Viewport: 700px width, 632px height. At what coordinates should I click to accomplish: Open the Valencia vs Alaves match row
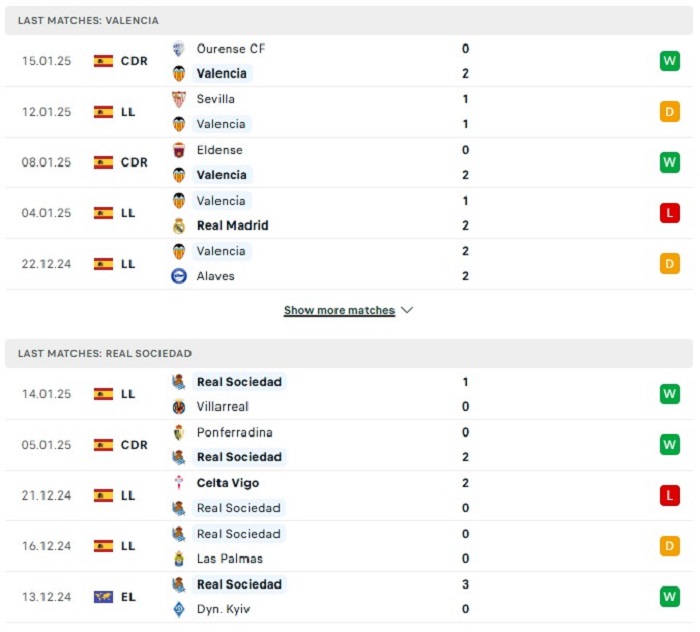click(x=349, y=264)
